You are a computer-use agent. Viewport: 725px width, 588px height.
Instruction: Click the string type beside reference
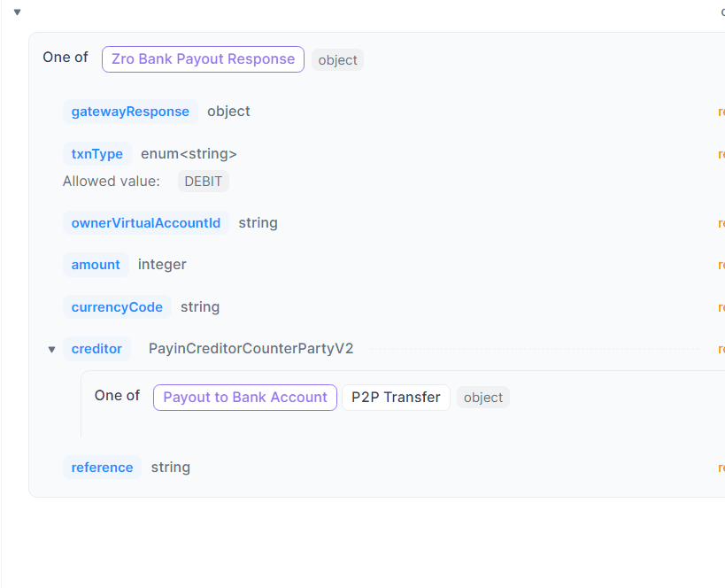(x=170, y=468)
